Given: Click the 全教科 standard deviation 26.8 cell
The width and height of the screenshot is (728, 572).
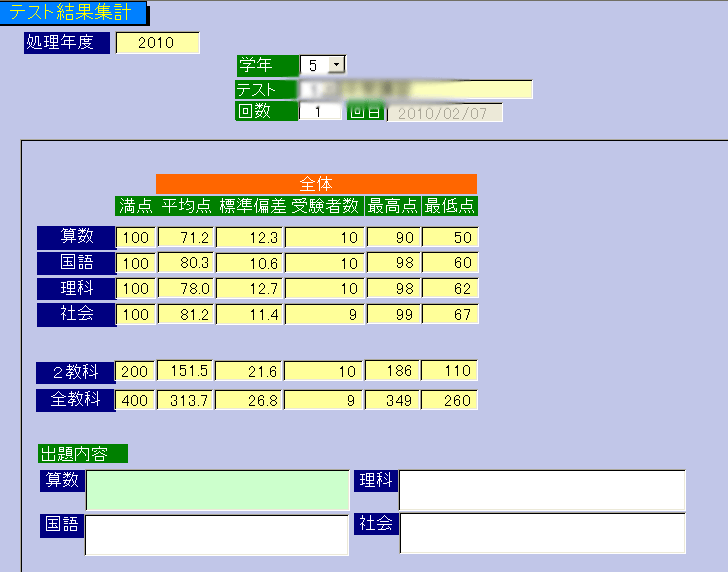Looking at the screenshot, I should coord(249,400).
